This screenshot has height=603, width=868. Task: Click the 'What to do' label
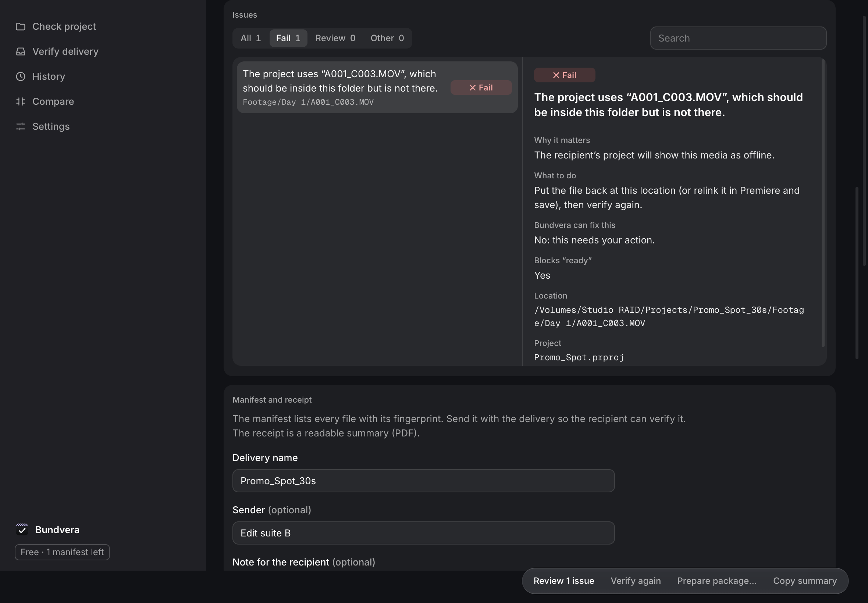[x=555, y=176]
